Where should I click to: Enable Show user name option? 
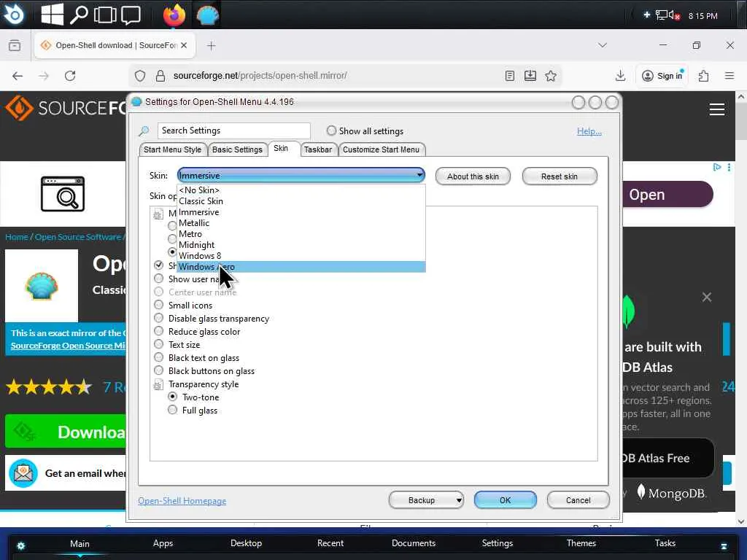tap(158, 279)
